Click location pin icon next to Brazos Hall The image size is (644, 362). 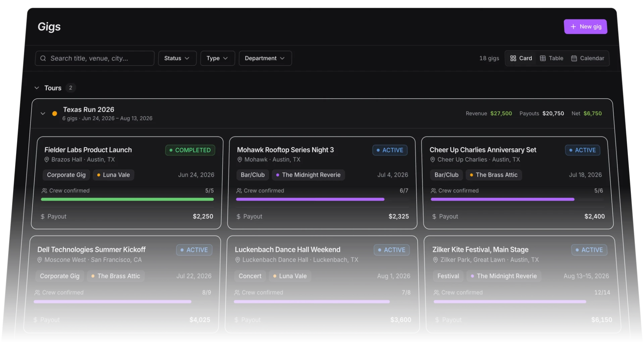point(47,160)
